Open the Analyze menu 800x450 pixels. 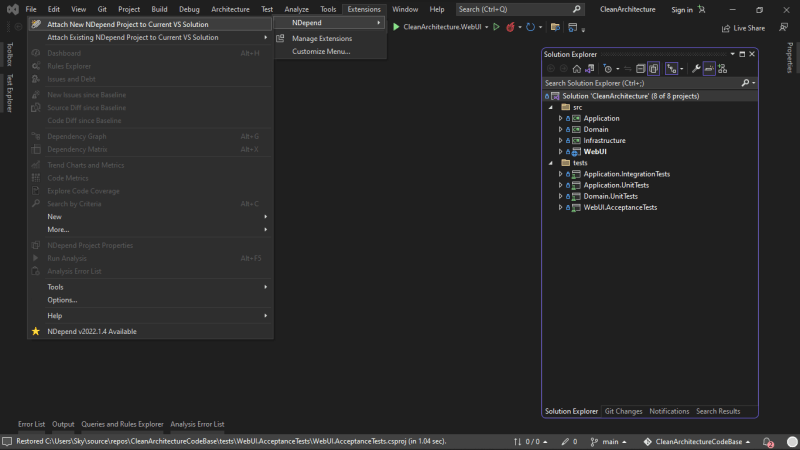[296, 9]
